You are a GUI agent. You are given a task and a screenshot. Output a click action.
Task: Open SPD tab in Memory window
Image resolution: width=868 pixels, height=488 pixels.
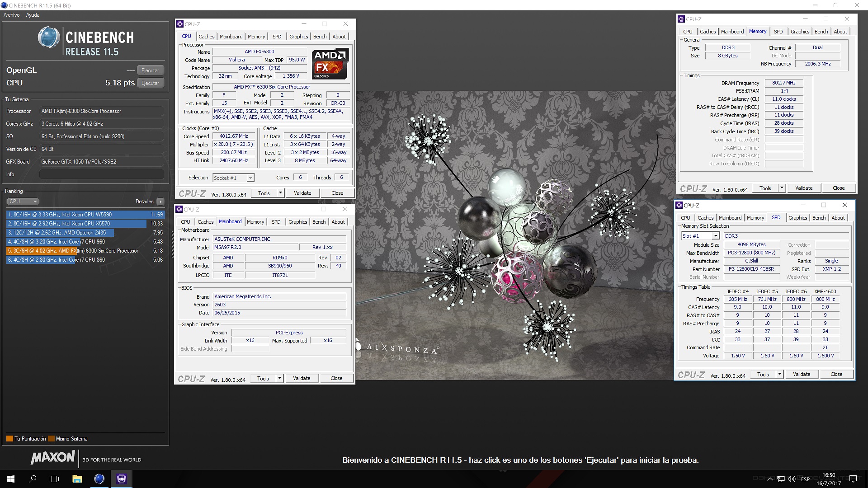[x=778, y=32]
